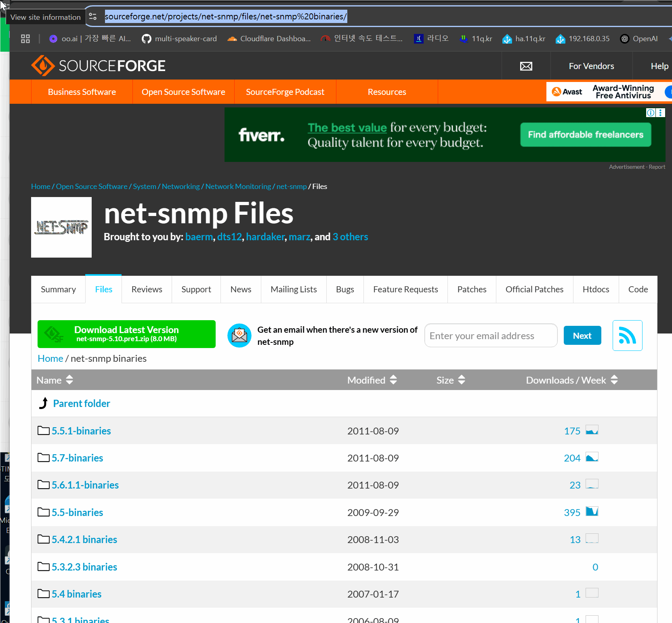Open the 5.5.1-binaries folder link
Screen dimensions: 672x623
(81, 431)
